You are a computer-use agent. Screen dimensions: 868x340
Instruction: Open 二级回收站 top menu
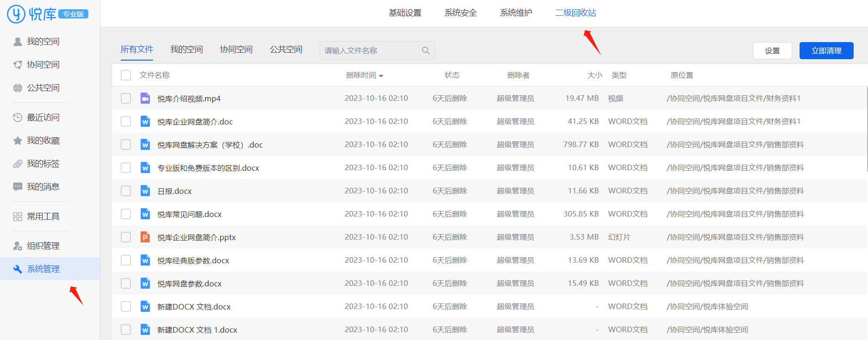pos(576,13)
